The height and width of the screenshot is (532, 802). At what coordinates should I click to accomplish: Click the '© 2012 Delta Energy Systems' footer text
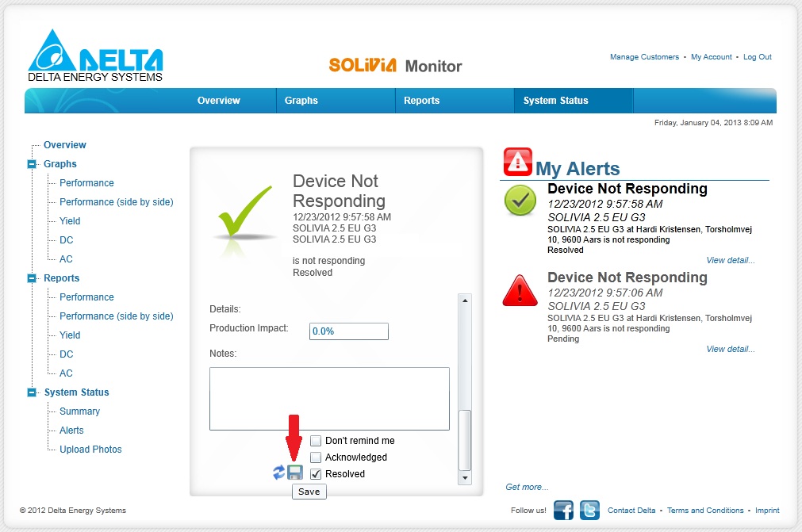(x=73, y=510)
